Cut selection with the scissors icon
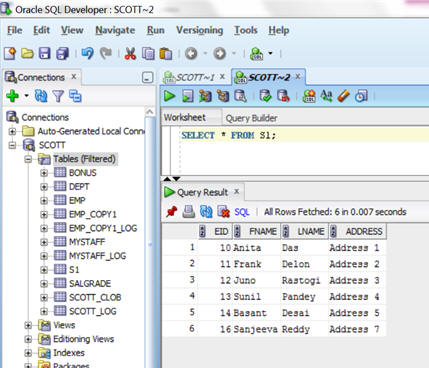This screenshot has height=368, width=429. point(130,53)
